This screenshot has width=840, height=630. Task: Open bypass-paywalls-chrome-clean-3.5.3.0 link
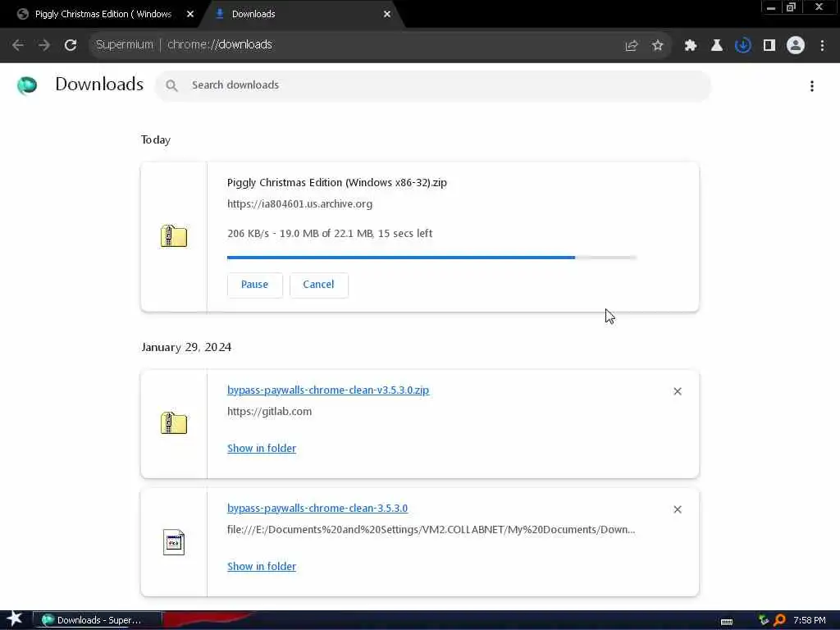pos(317,508)
